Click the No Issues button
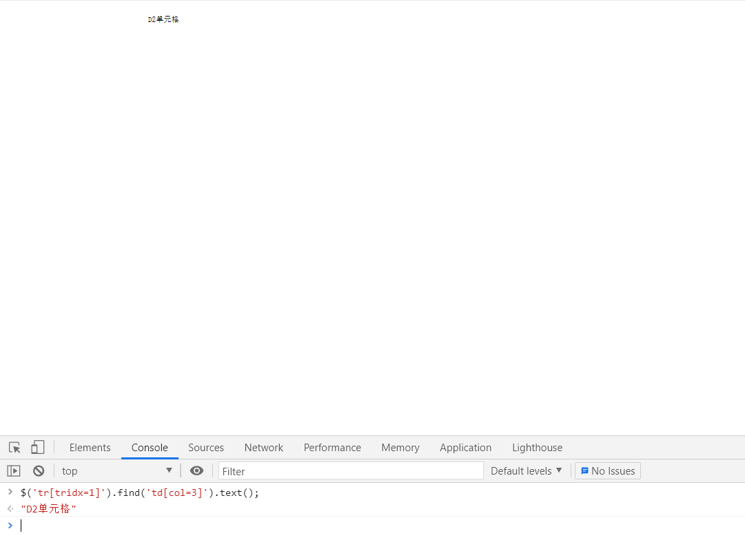This screenshot has height=560, width=745. coord(608,470)
